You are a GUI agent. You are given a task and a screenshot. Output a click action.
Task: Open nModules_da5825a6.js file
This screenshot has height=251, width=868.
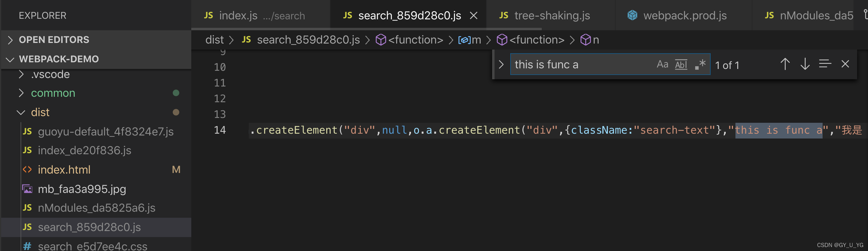tap(96, 208)
